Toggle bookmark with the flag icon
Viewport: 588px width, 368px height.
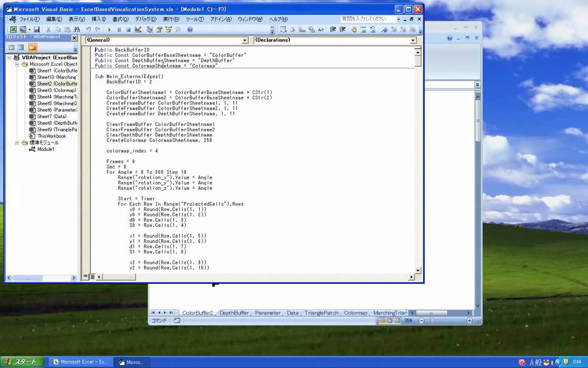coord(384,29)
